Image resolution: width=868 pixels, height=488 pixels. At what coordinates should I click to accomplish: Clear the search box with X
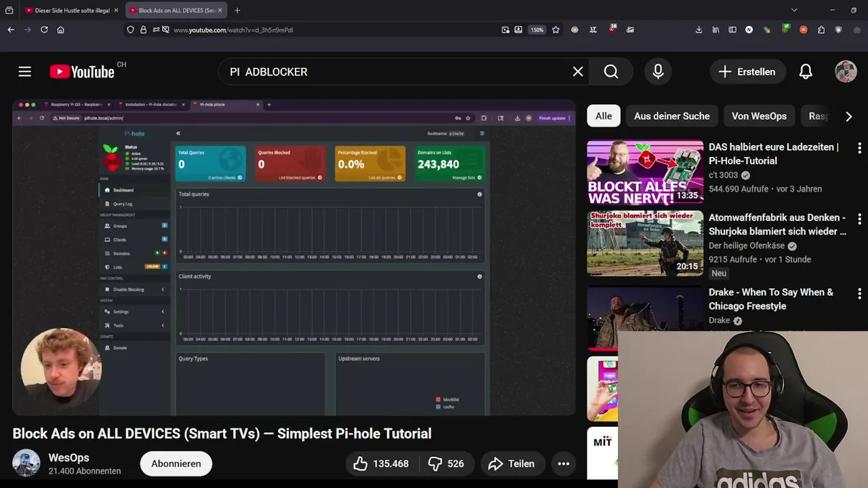pyautogui.click(x=578, y=72)
